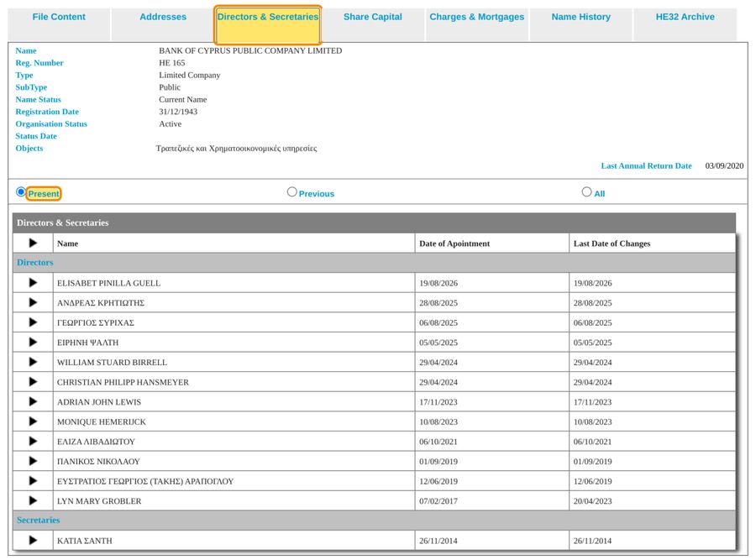
Task: Click the Directors section heading
Action: point(35,263)
